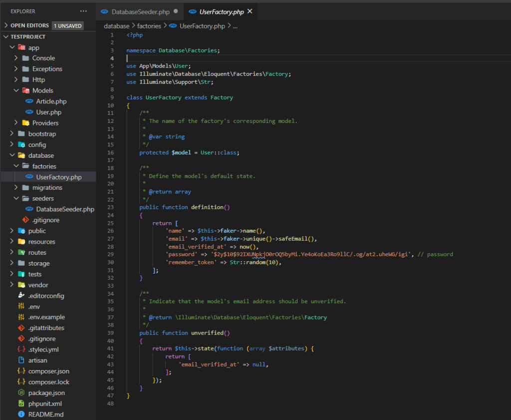This screenshot has height=420, width=511.
Task: Click the package.json file icon
Action: (21, 393)
